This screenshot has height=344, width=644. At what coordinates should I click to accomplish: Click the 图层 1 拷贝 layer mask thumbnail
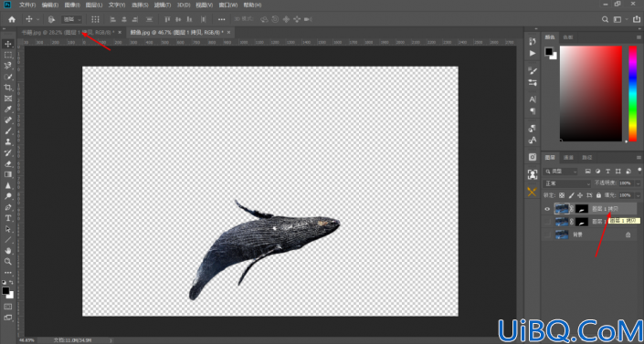pyautogui.click(x=582, y=209)
